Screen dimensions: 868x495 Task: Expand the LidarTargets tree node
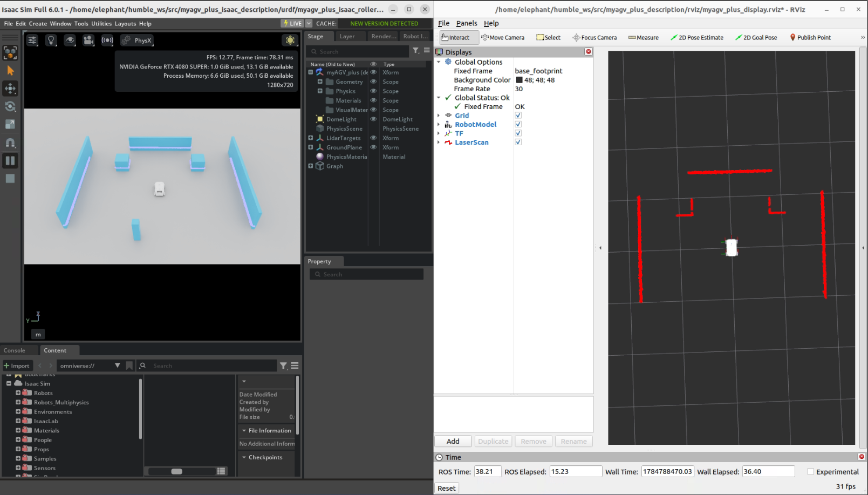pyautogui.click(x=311, y=138)
